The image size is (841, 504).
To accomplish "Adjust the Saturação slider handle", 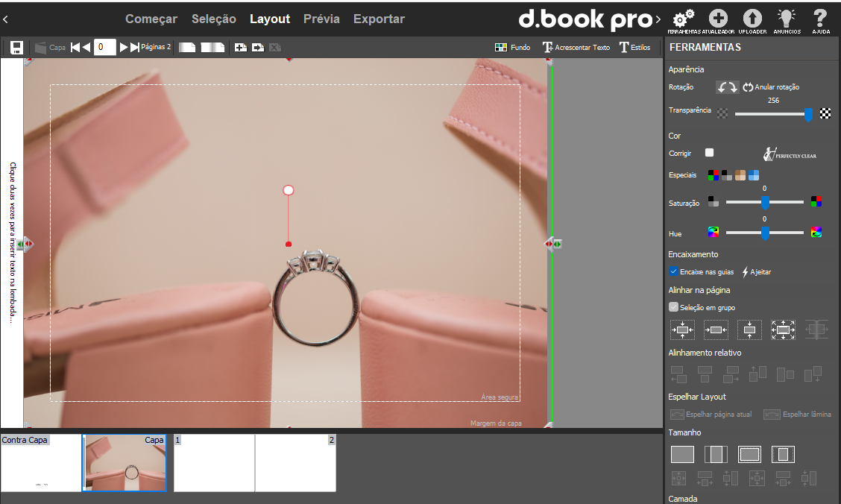I will point(765,202).
